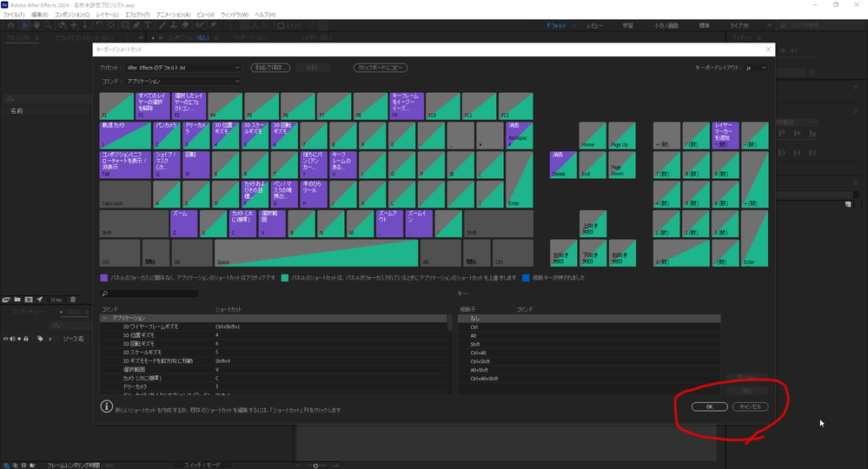
Task: Collapse the アプリケーション command group
Action: [x=104, y=319]
